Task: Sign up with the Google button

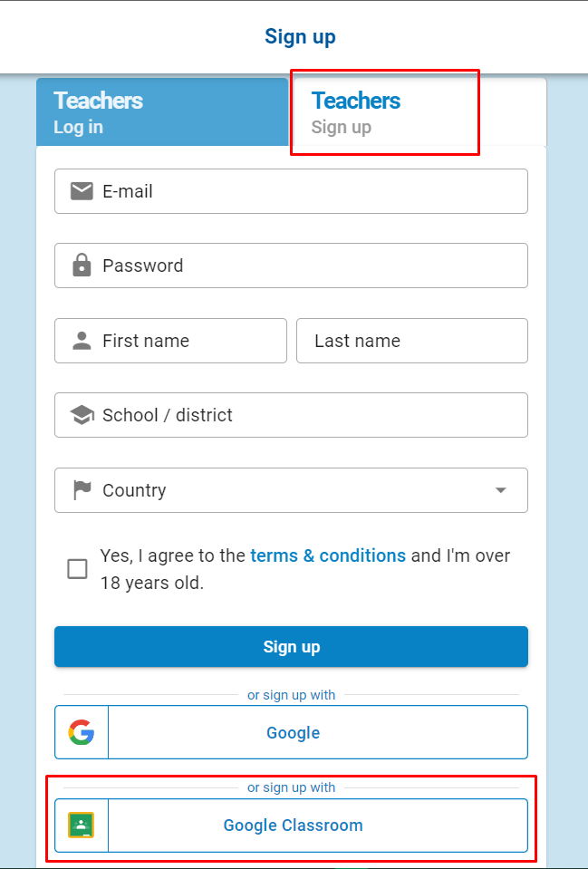Action: [x=291, y=732]
